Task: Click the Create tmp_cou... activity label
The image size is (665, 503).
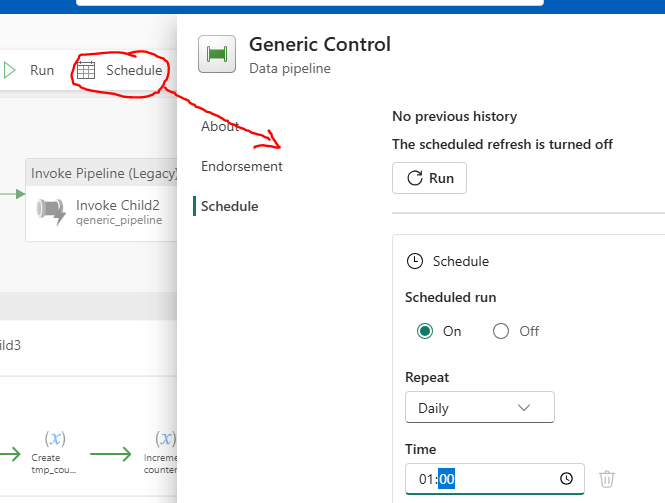Action: (x=54, y=464)
